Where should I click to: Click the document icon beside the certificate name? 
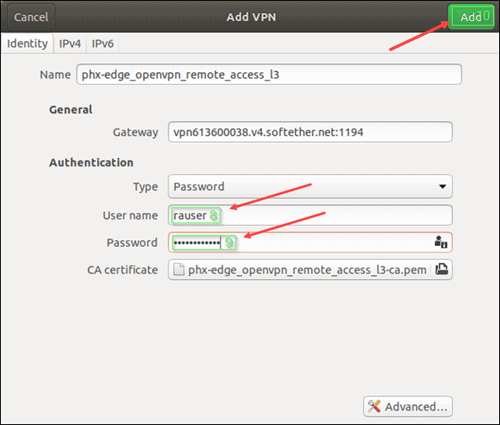(x=179, y=270)
